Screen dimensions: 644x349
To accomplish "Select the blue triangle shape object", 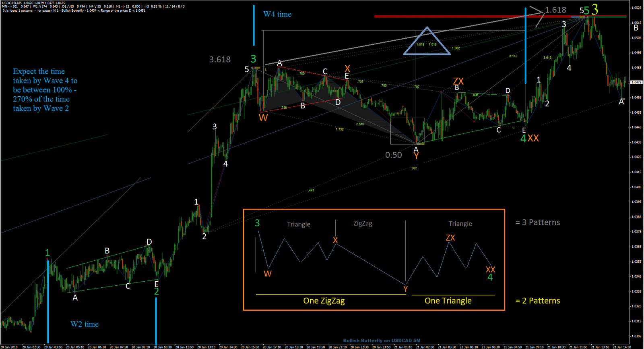I will 427,41.
